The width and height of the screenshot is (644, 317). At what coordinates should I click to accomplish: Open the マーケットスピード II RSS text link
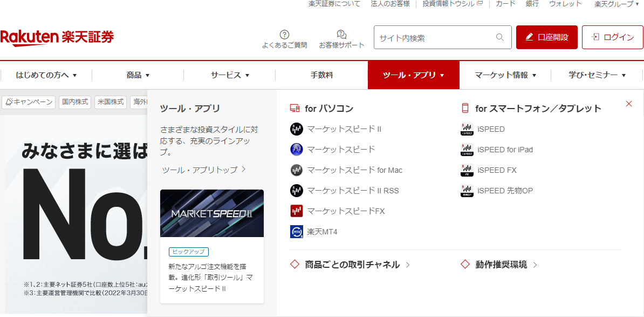click(x=353, y=191)
